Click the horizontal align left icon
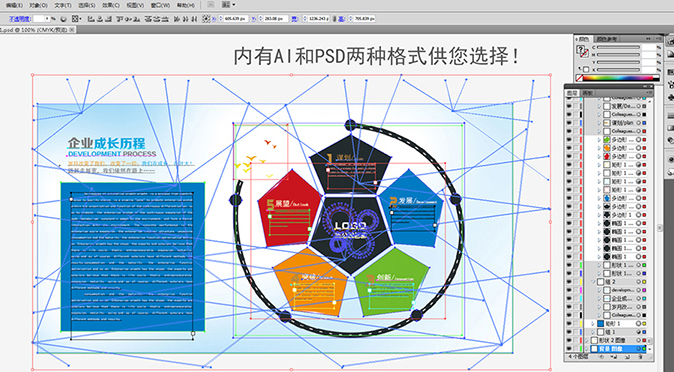The height and width of the screenshot is (372, 674). tap(91, 19)
